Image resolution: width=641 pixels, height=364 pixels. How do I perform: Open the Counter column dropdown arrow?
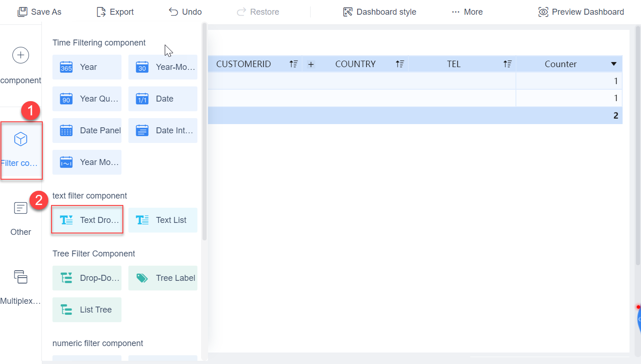[614, 64]
